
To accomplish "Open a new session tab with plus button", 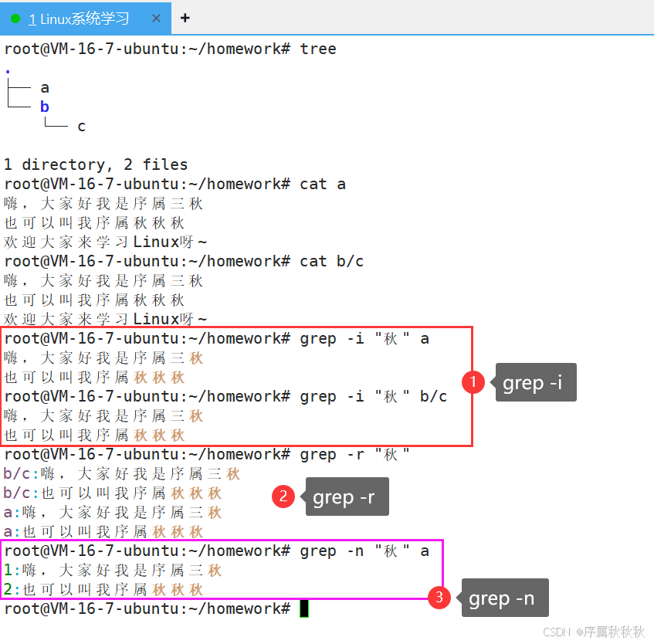I will point(185,18).
